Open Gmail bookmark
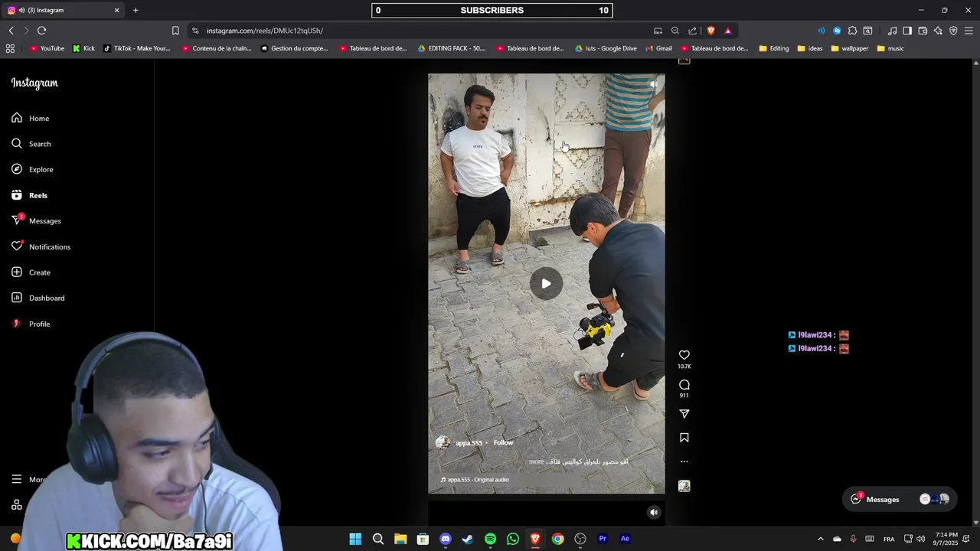The height and width of the screenshot is (551, 980). (x=658, y=48)
